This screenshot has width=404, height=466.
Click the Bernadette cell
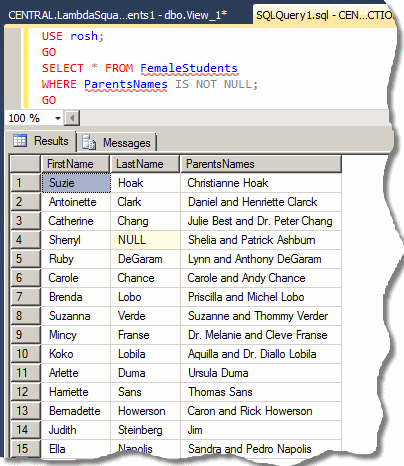pyautogui.click(x=76, y=411)
